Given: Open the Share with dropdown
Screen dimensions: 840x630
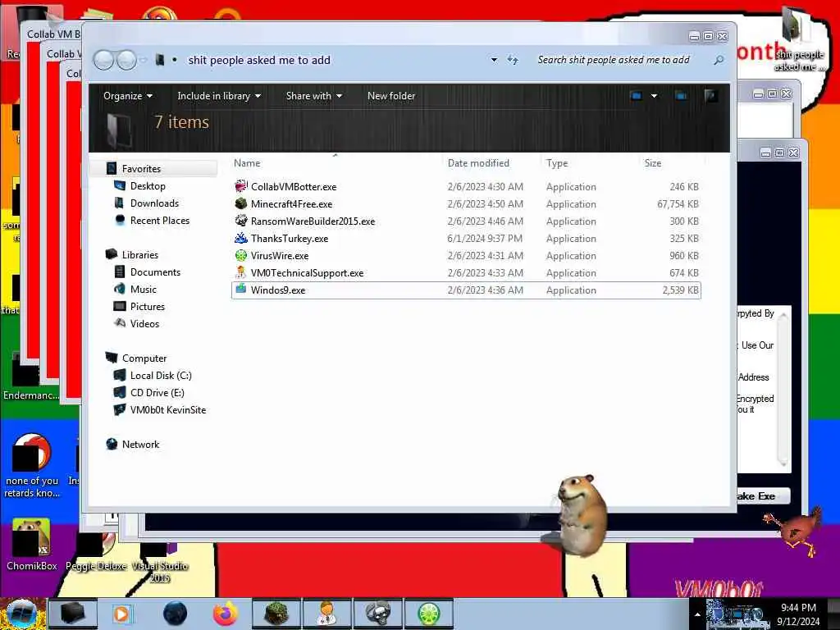Looking at the screenshot, I should pos(314,96).
